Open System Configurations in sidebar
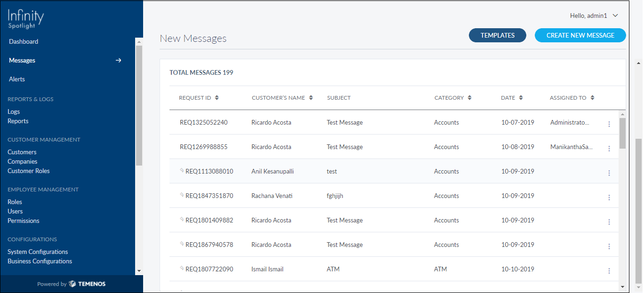This screenshot has width=644, height=293. click(x=38, y=252)
